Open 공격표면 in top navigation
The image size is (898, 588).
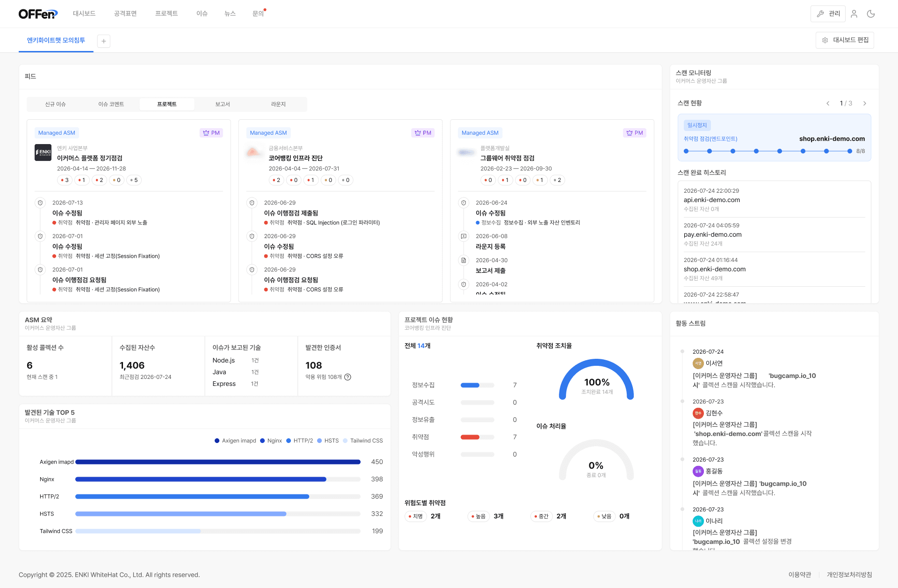coord(125,14)
